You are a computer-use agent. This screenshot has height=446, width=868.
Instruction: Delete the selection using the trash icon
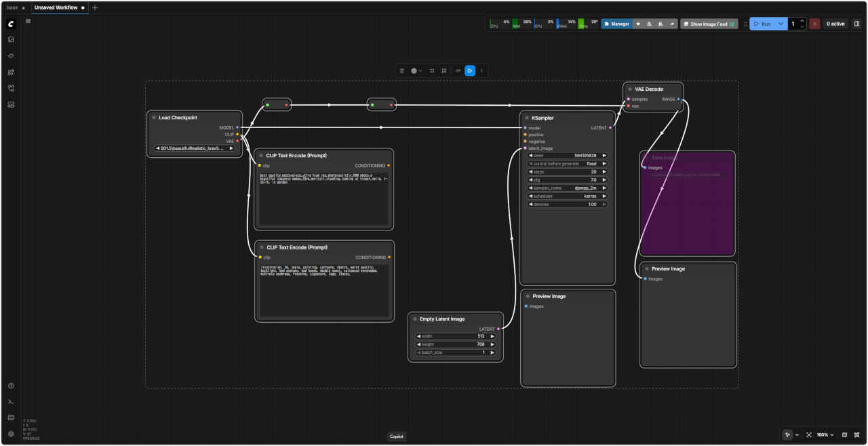coord(401,70)
